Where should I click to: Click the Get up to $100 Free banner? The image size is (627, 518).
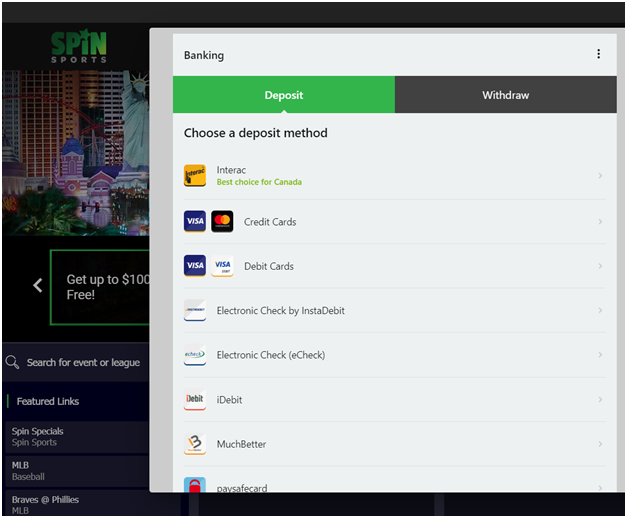(100, 287)
